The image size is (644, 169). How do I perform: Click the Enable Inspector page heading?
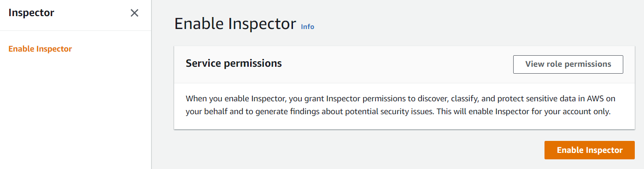(235, 24)
